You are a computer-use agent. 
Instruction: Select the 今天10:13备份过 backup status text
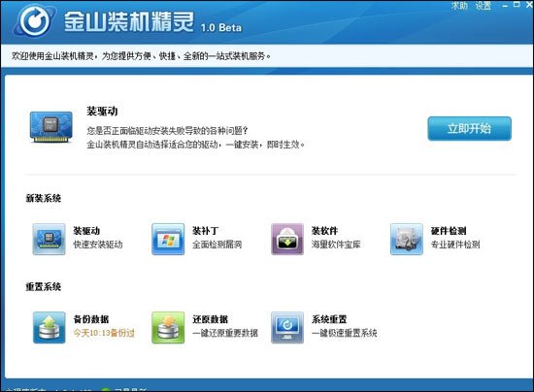tap(104, 333)
